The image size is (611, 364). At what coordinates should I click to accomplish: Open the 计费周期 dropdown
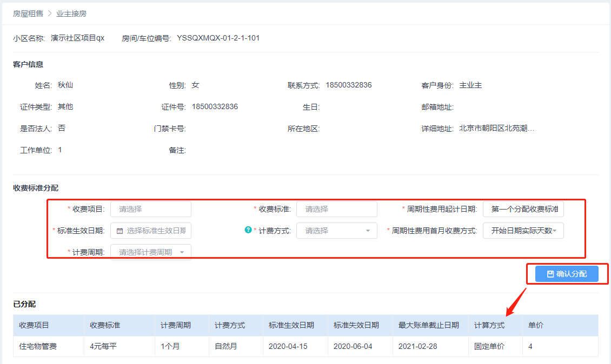[151, 252]
